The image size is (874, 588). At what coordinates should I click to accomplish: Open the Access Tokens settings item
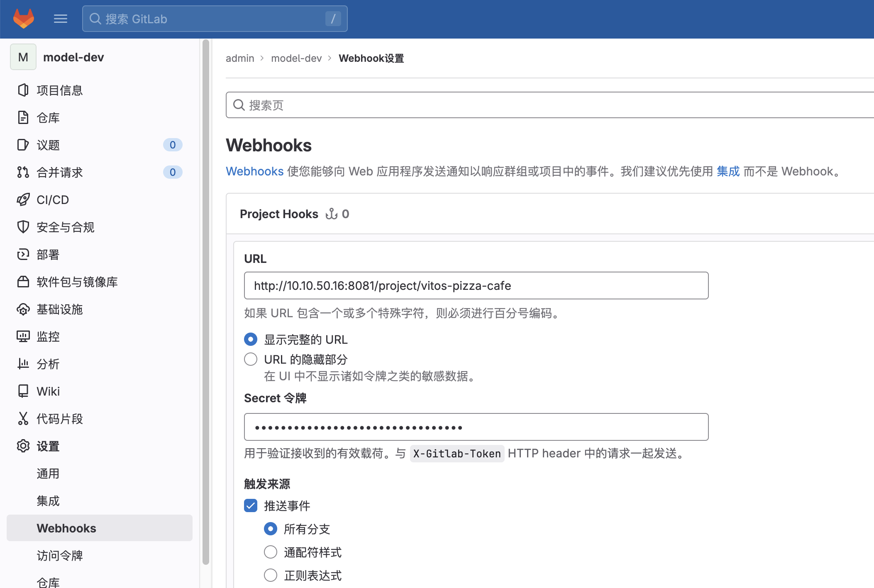(x=59, y=556)
